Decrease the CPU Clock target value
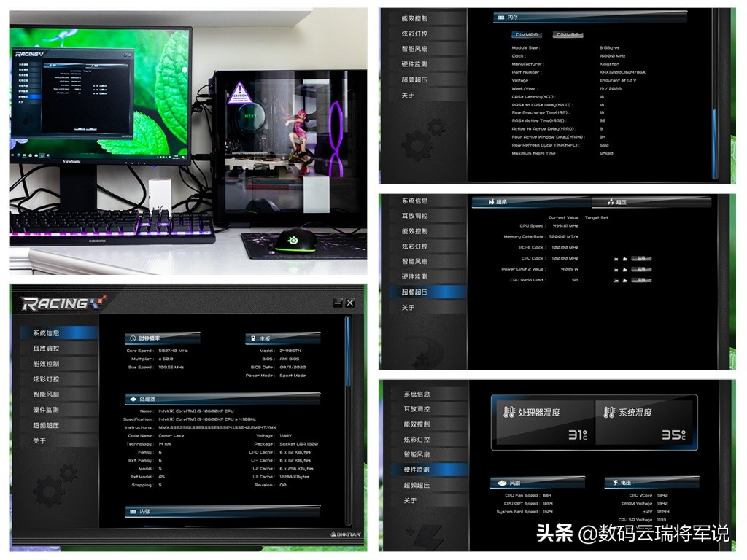 point(616,259)
